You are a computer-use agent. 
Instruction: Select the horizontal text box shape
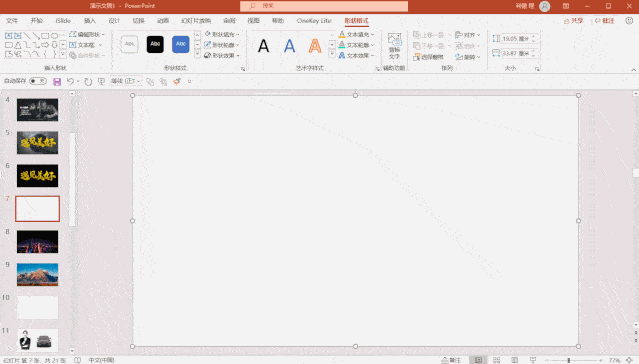coord(9,36)
